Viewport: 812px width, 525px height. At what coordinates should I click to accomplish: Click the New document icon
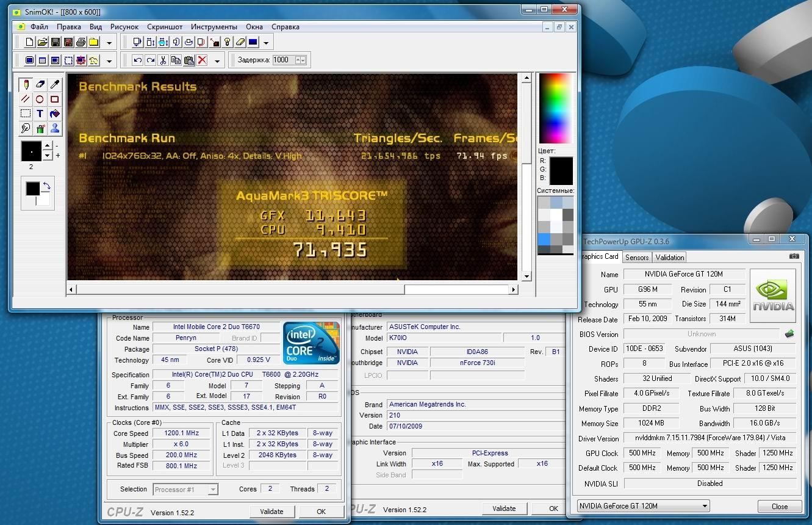pos(29,42)
